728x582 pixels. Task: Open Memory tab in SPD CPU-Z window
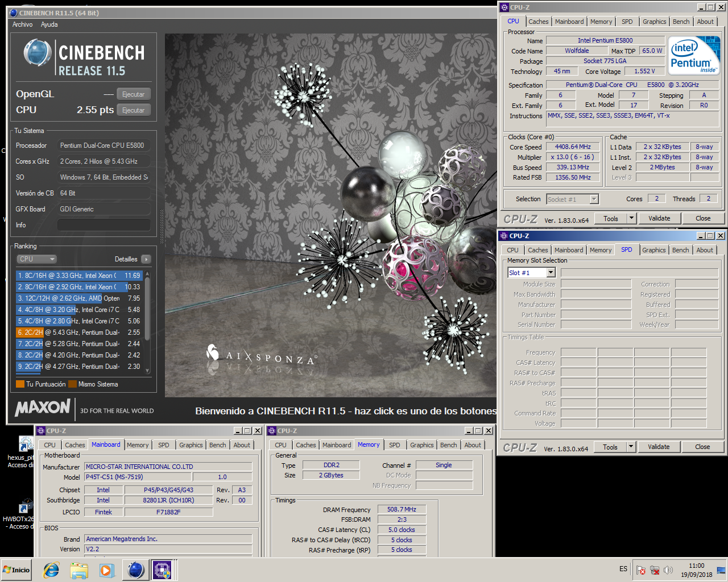(x=601, y=250)
